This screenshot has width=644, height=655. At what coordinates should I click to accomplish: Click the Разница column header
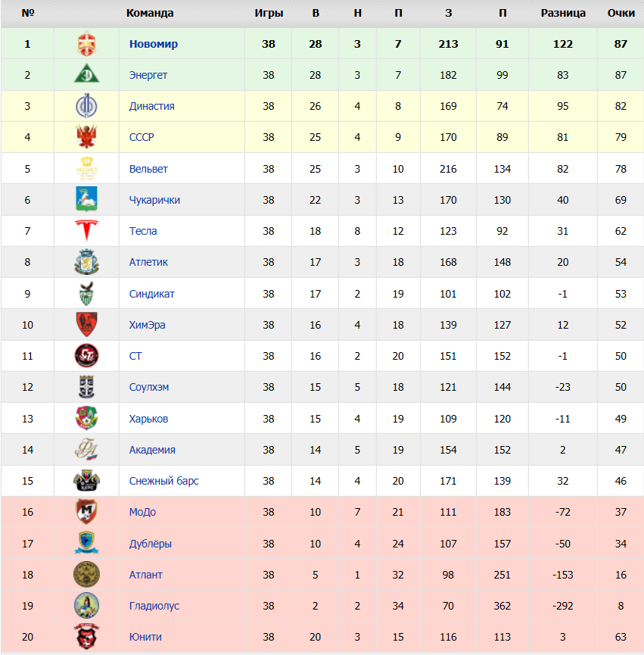tap(563, 13)
